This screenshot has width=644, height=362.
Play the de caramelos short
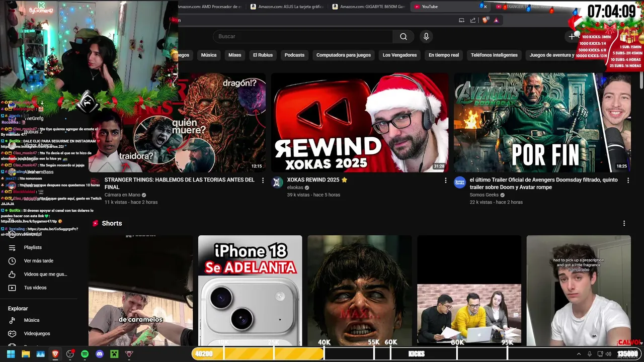coord(141,291)
